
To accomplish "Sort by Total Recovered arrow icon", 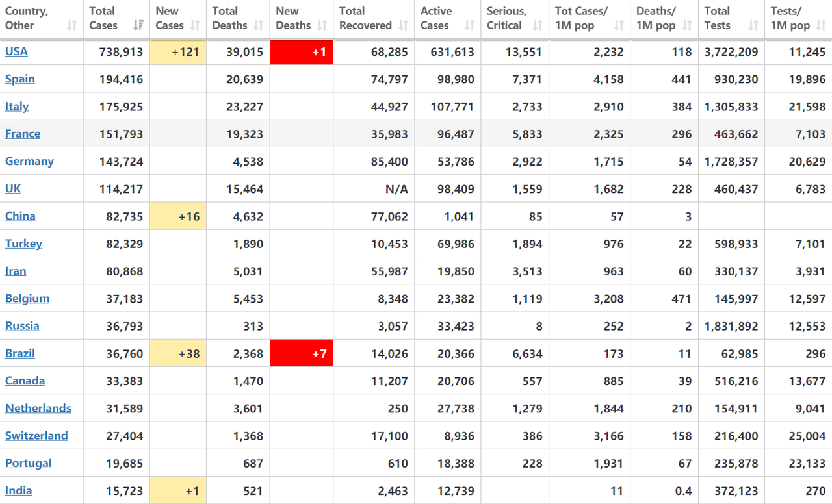I will [403, 25].
